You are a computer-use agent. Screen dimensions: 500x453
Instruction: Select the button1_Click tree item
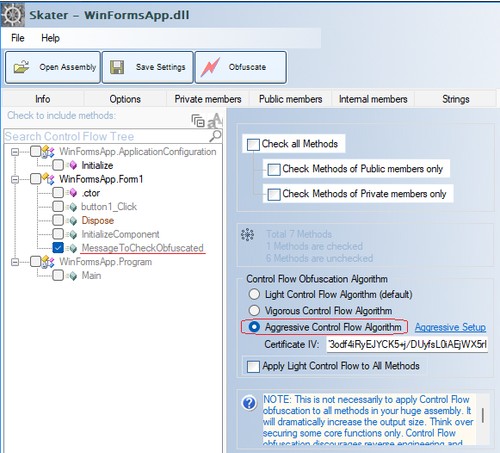pyautogui.click(x=109, y=207)
